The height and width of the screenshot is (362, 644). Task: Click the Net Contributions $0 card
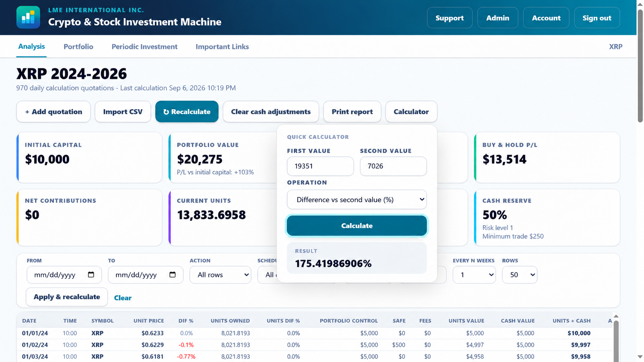pyautogui.click(x=89, y=217)
